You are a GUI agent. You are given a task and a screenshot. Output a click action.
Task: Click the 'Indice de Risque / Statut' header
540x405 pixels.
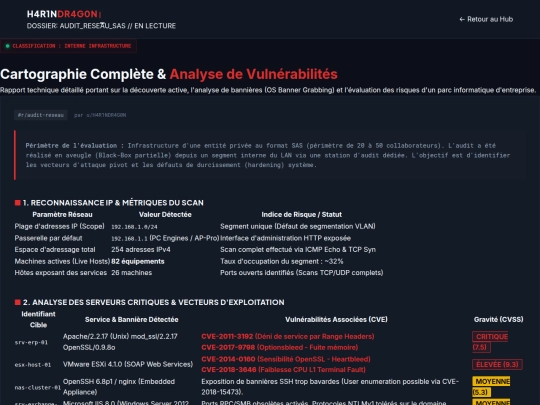coord(302,215)
